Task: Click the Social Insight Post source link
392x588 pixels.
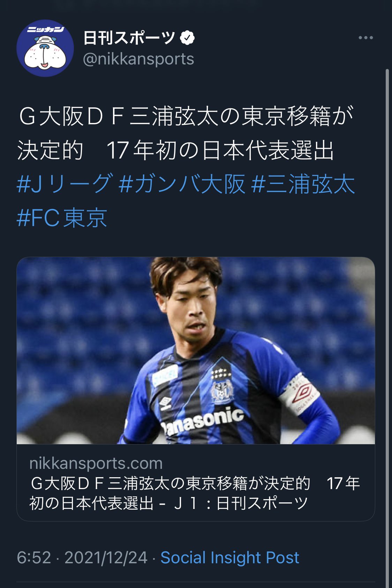Action: [229, 557]
